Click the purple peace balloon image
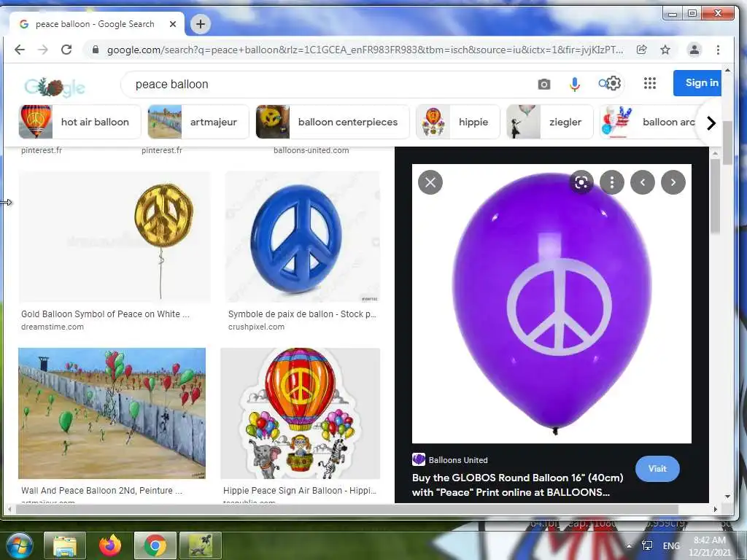 [551, 304]
